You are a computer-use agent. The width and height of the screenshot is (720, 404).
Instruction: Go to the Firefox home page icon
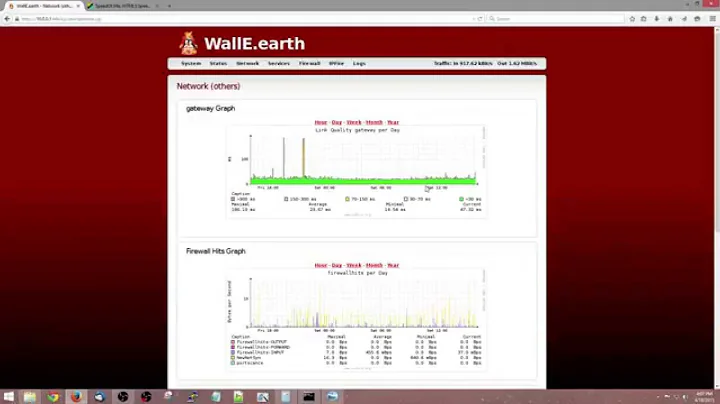[670, 19]
